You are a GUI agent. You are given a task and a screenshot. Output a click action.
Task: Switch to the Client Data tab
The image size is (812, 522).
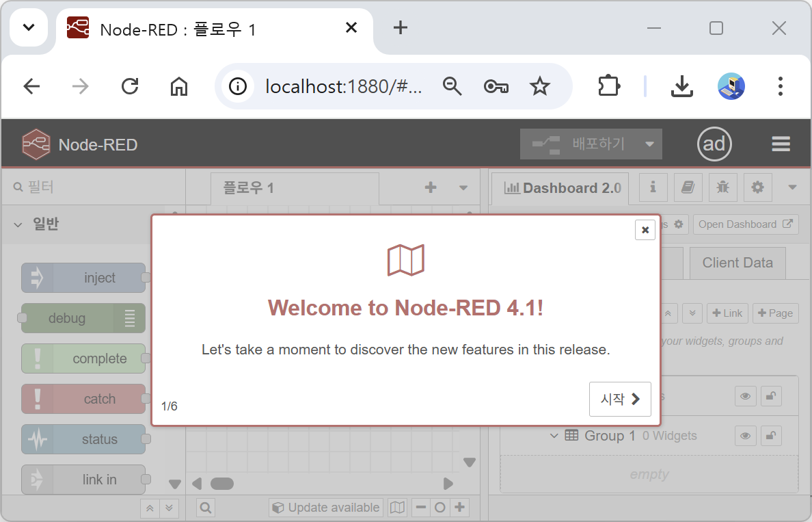737,263
